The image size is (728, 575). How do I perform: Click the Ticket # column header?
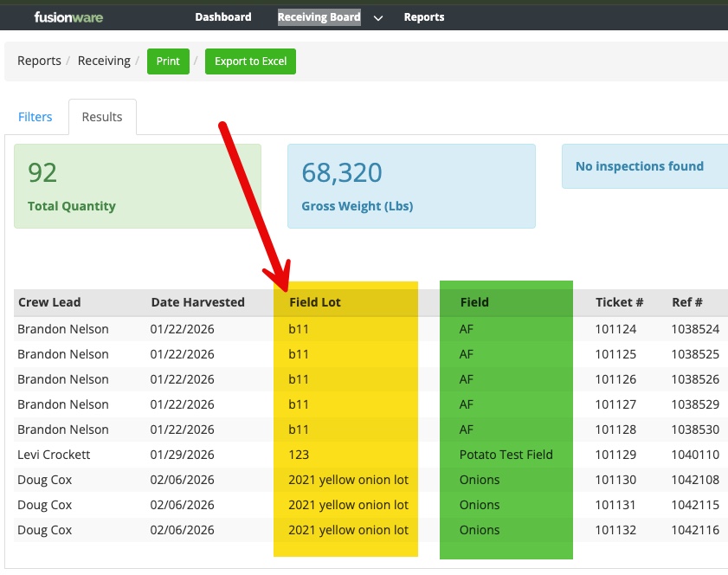point(619,302)
